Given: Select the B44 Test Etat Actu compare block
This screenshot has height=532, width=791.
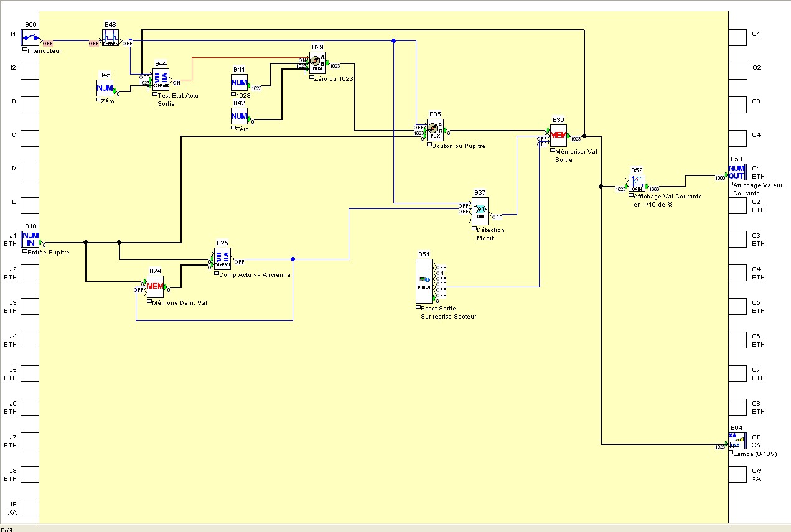Looking at the screenshot, I should 161,80.
